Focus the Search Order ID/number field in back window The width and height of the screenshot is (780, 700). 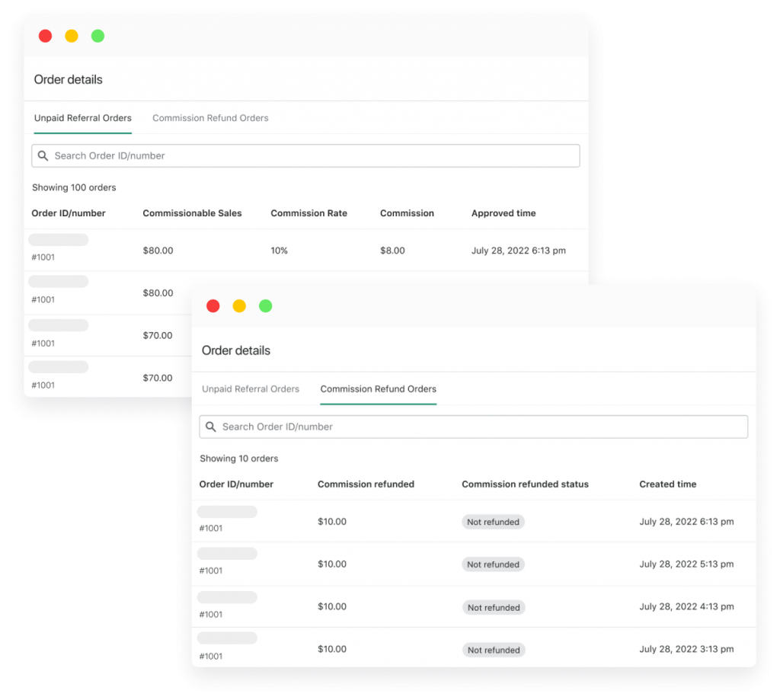305,155
